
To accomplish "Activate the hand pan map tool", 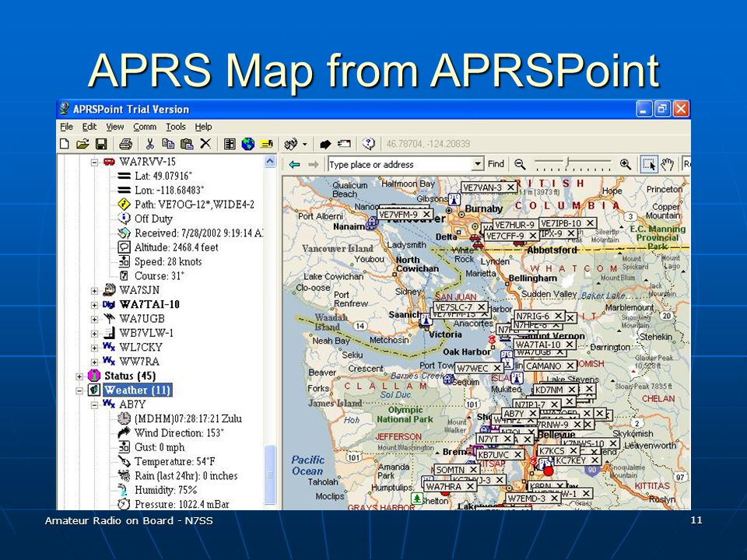I will coord(668,165).
